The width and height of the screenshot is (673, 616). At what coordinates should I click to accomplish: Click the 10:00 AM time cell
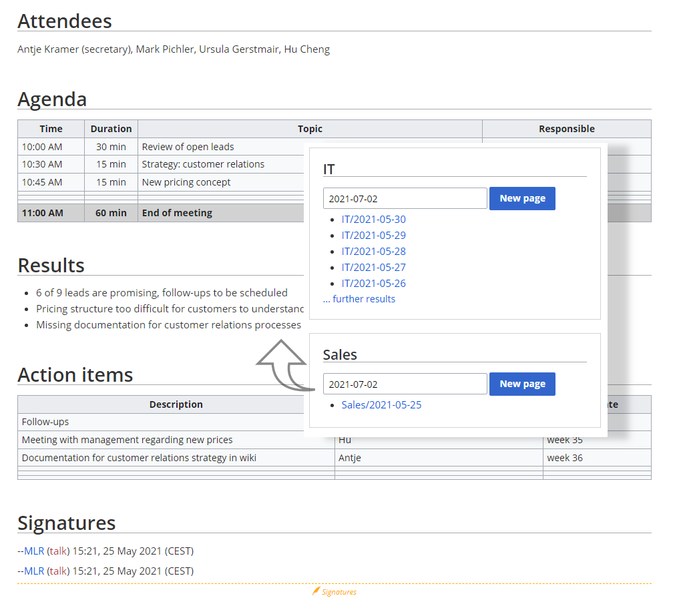(51, 147)
